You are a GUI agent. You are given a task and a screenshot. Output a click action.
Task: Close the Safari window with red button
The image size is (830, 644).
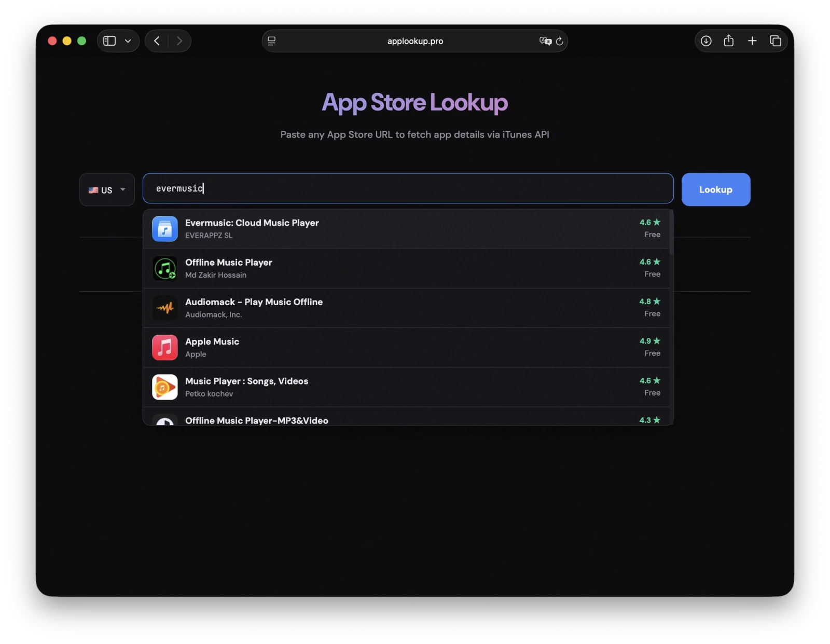click(x=52, y=41)
